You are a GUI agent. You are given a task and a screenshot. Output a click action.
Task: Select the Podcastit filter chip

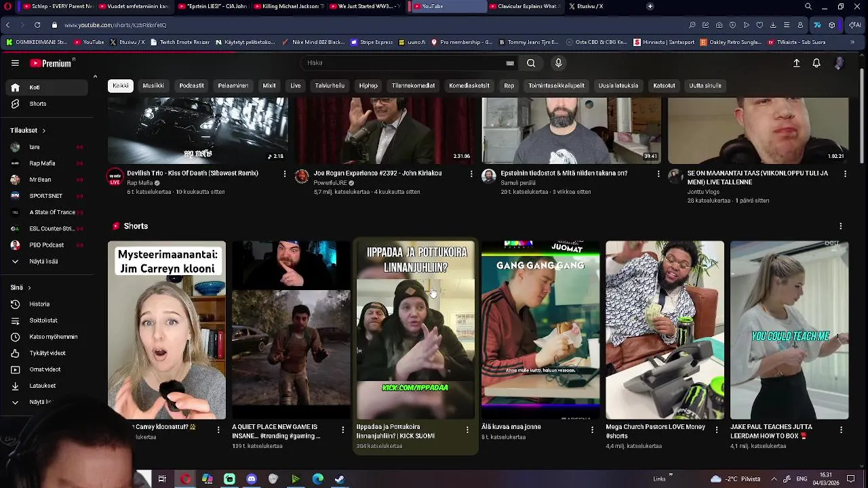point(191,86)
